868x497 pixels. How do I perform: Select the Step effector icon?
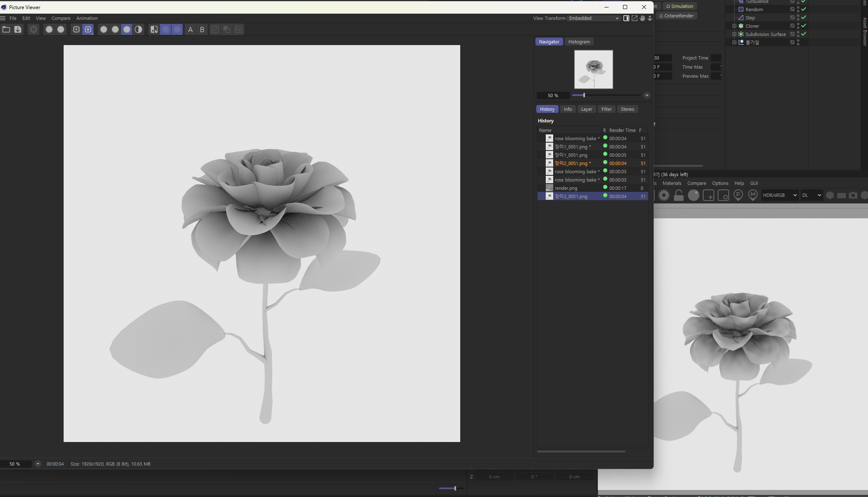tap(741, 18)
